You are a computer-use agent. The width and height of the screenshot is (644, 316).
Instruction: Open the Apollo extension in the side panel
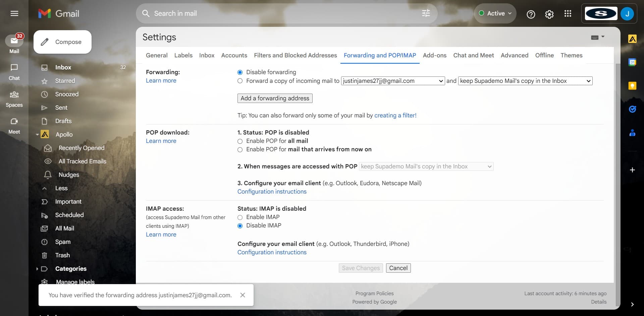click(x=633, y=39)
